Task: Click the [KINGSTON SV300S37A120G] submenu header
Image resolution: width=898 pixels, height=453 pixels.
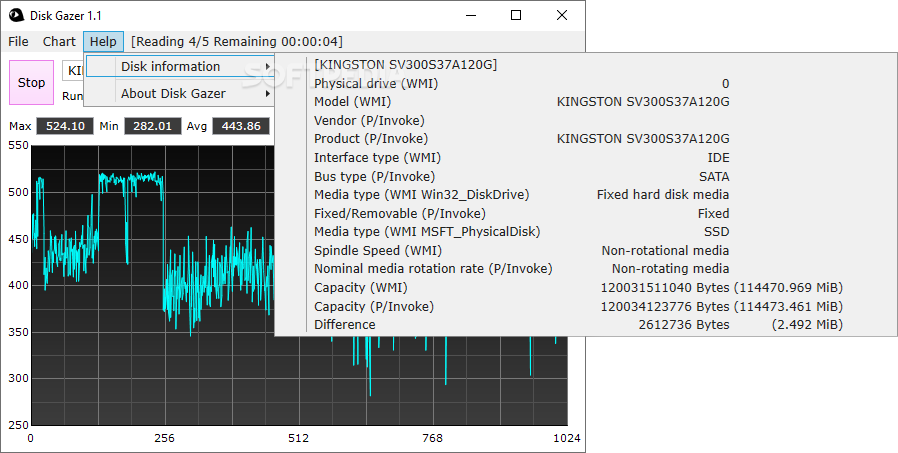Action: point(405,65)
